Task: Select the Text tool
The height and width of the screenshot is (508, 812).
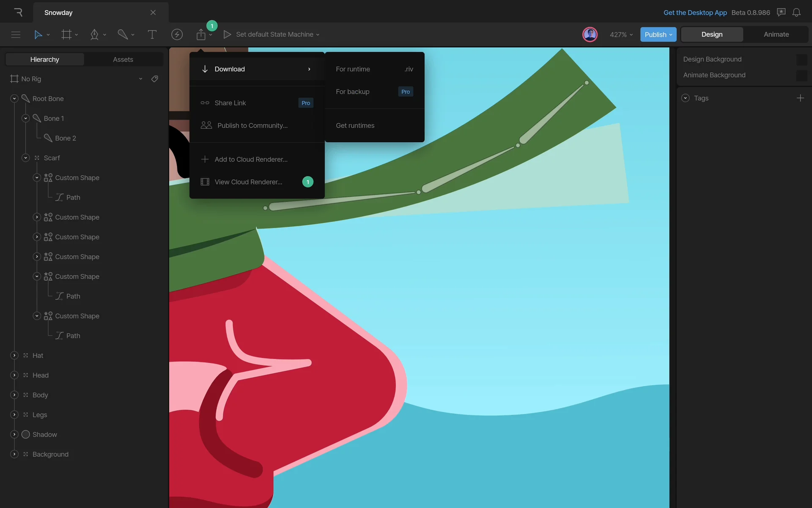Action: pyautogui.click(x=152, y=35)
